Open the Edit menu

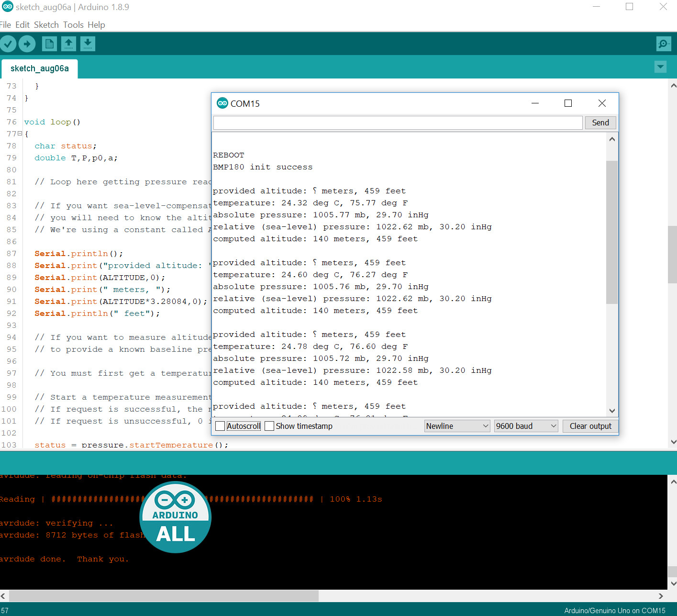point(22,25)
